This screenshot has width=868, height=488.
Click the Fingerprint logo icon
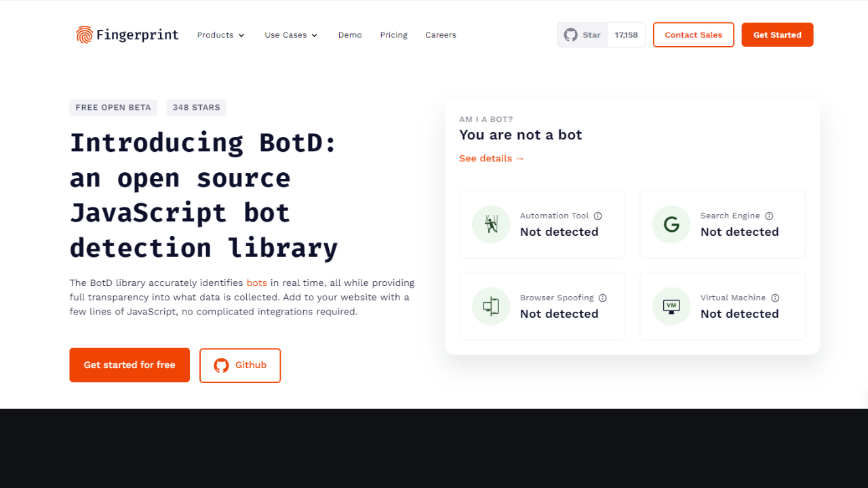pyautogui.click(x=84, y=35)
